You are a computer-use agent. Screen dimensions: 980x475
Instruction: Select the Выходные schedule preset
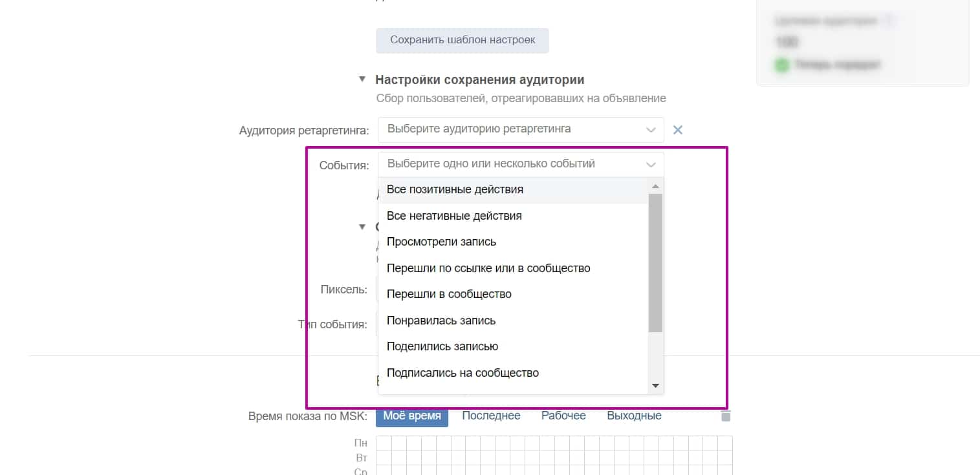coord(634,416)
